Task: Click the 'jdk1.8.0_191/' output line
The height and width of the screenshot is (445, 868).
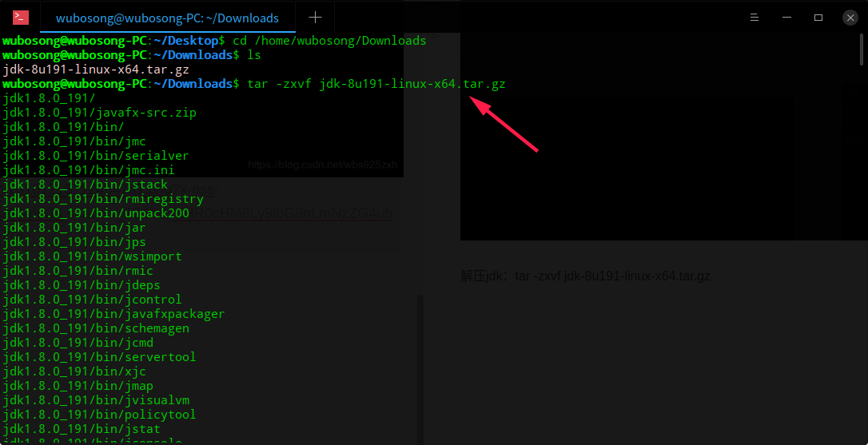Action: click(49, 98)
